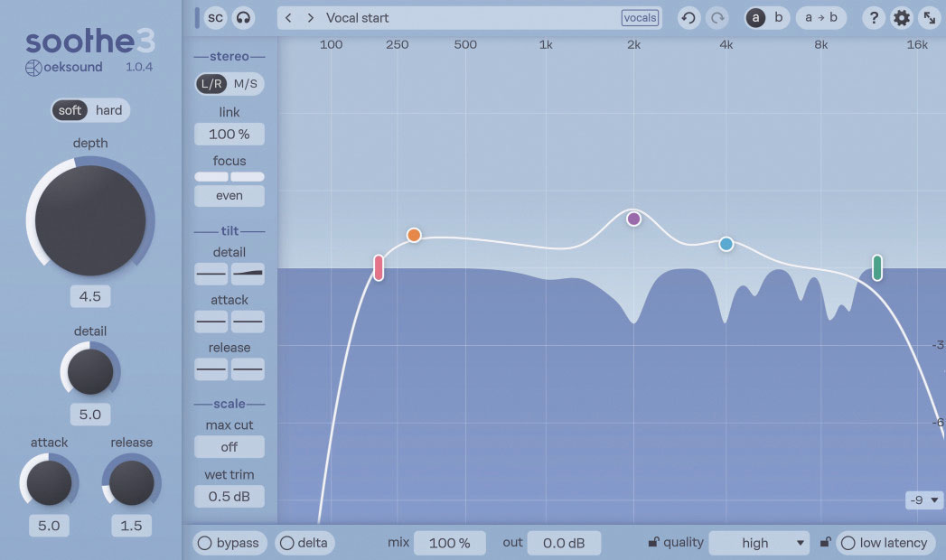Click the resize window arrows icon

click(x=930, y=18)
